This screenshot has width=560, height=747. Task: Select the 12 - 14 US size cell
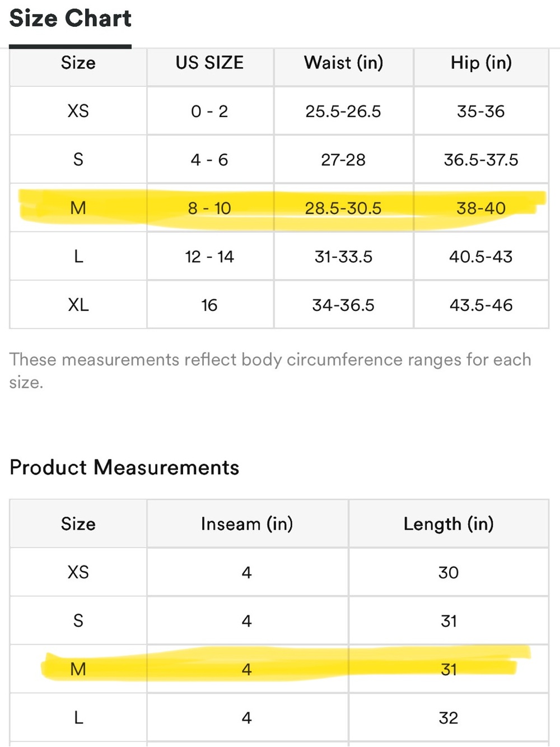click(x=210, y=257)
